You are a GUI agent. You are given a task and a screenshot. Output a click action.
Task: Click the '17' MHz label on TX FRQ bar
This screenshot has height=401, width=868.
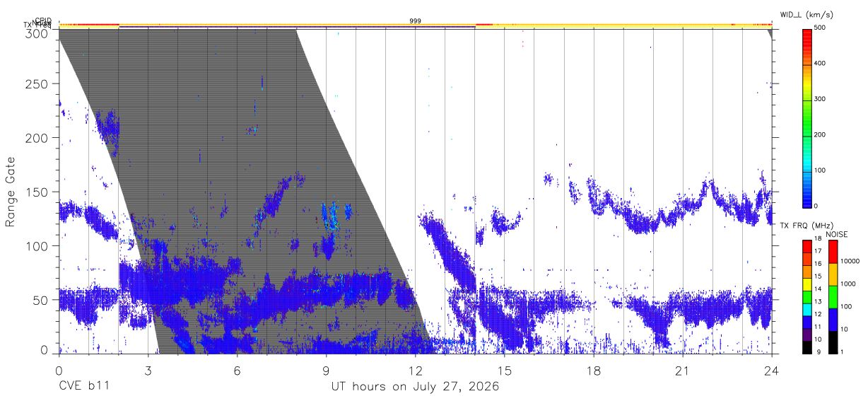[x=818, y=252]
